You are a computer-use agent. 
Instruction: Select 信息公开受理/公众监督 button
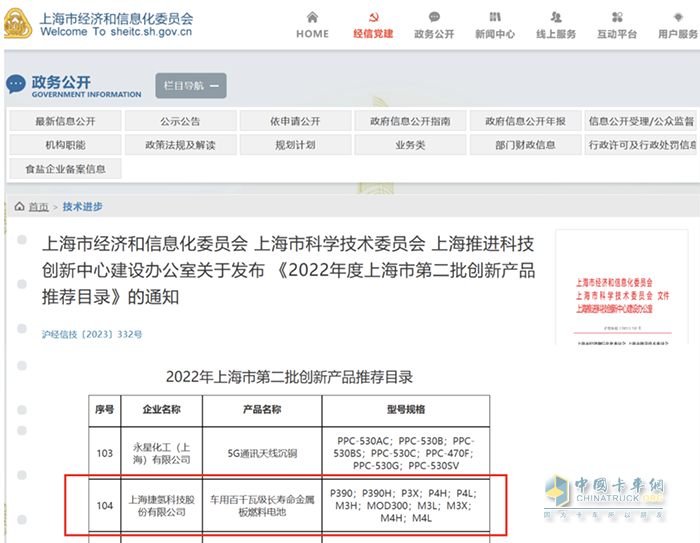[641, 121]
